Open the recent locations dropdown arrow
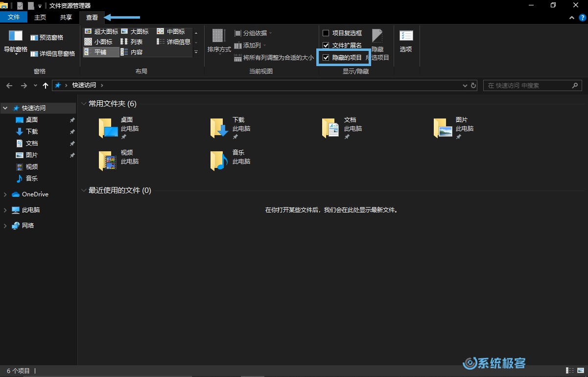 35,85
